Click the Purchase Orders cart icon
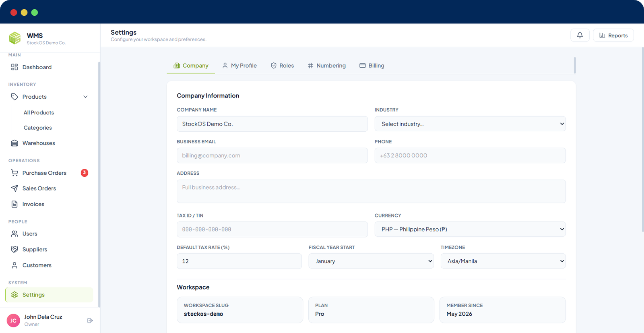The height and width of the screenshot is (333, 644). [x=14, y=173]
